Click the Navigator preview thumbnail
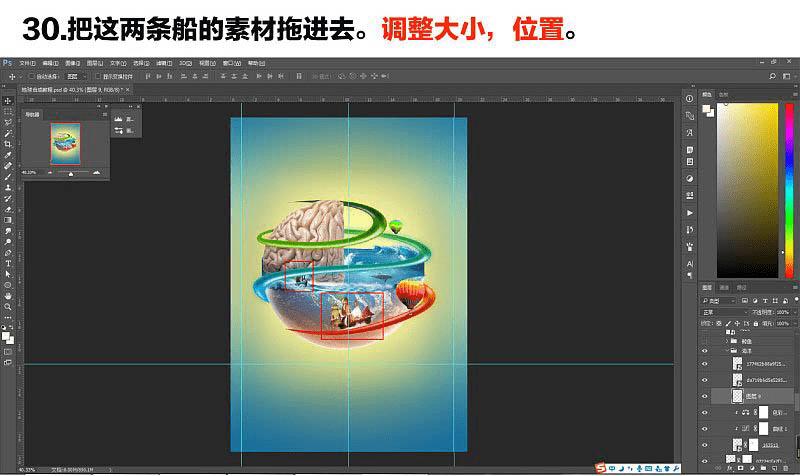This screenshot has width=800, height=476. 65,143
